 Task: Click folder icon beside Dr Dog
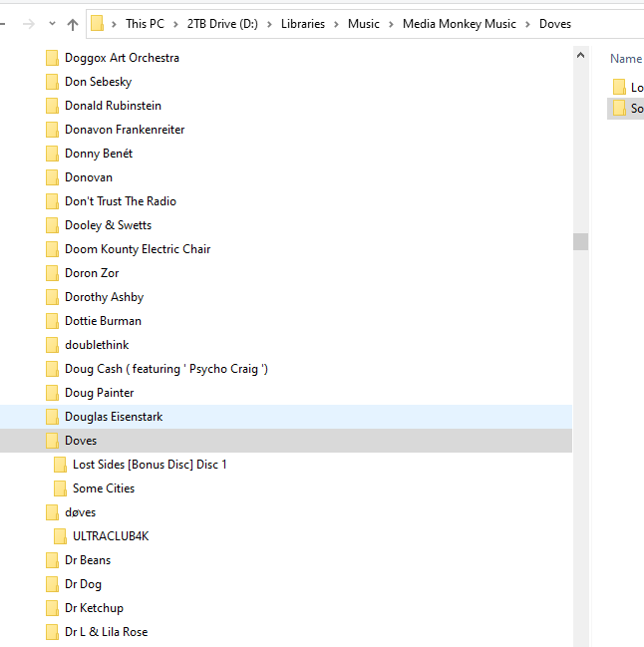point(52,584)
